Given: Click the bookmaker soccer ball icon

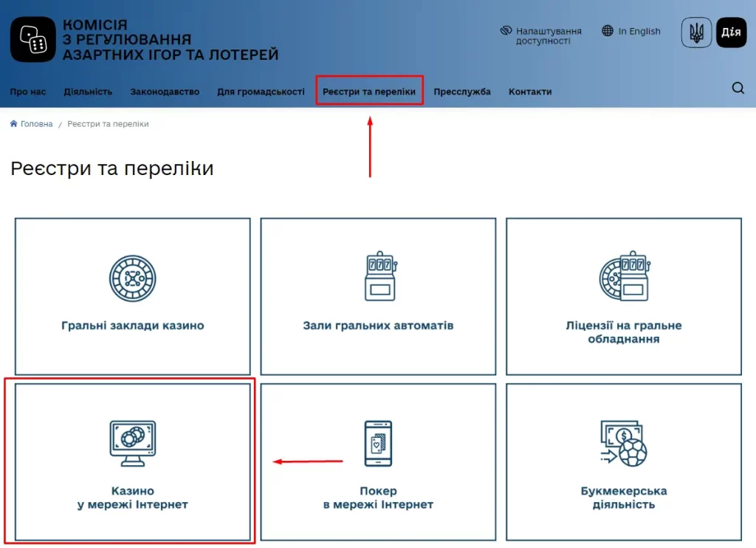Looking at the screenshot, I should click(624, 443).
